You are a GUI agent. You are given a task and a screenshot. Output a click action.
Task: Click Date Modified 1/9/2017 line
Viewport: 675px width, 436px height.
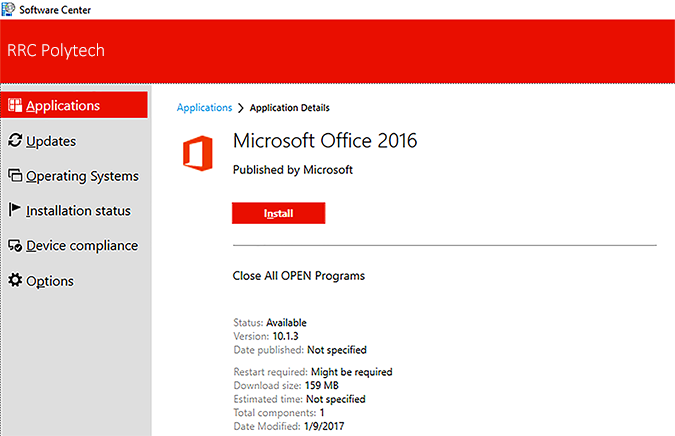pos(289,426)
